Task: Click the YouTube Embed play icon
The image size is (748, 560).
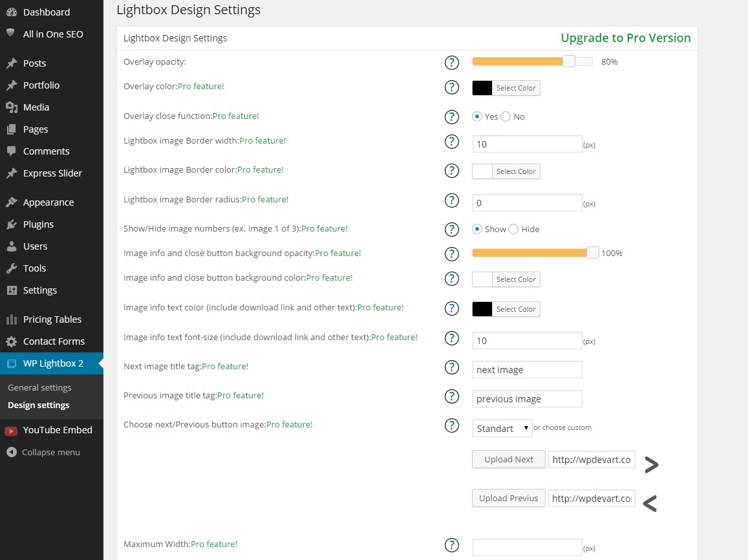Action: pyautogui.click(x=11, y=431)
